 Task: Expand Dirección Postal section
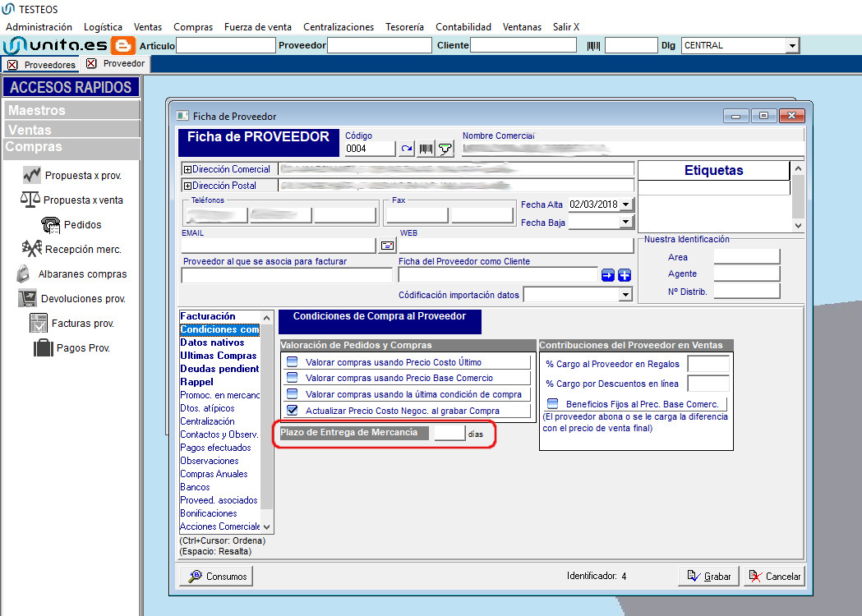click(x=187, y=186)
